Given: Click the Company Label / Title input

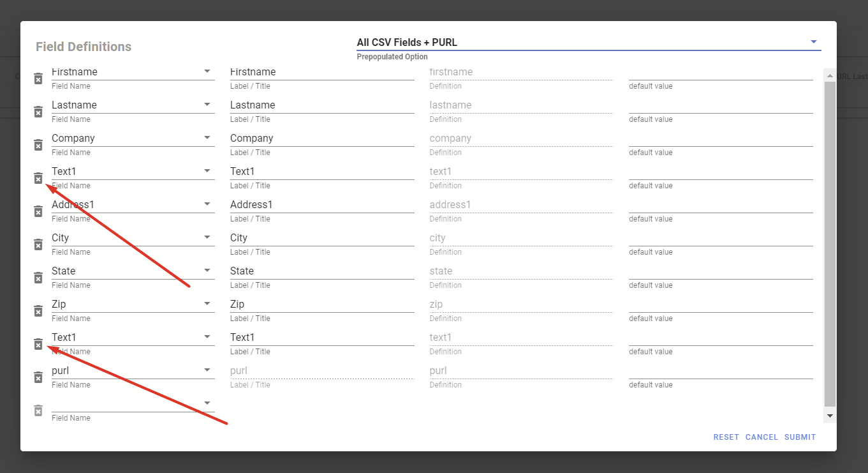Looking at the screenshot, I should tap(322, 139).
